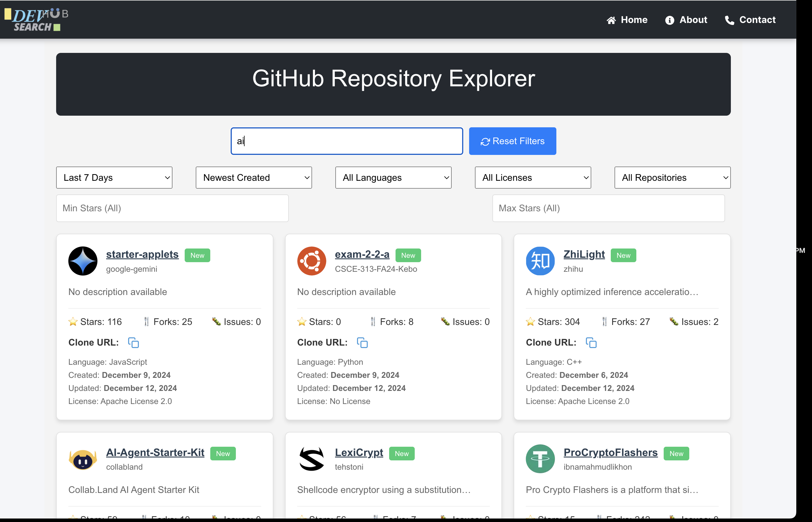Go to the Home page
Viewport: 812px width, 522px height.
[627, 20]
